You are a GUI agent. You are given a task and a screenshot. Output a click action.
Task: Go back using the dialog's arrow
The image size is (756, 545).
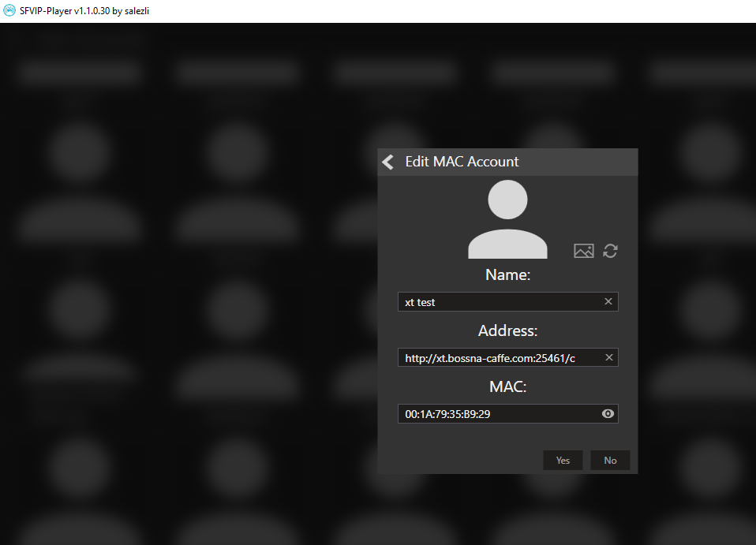click(388, 162)
